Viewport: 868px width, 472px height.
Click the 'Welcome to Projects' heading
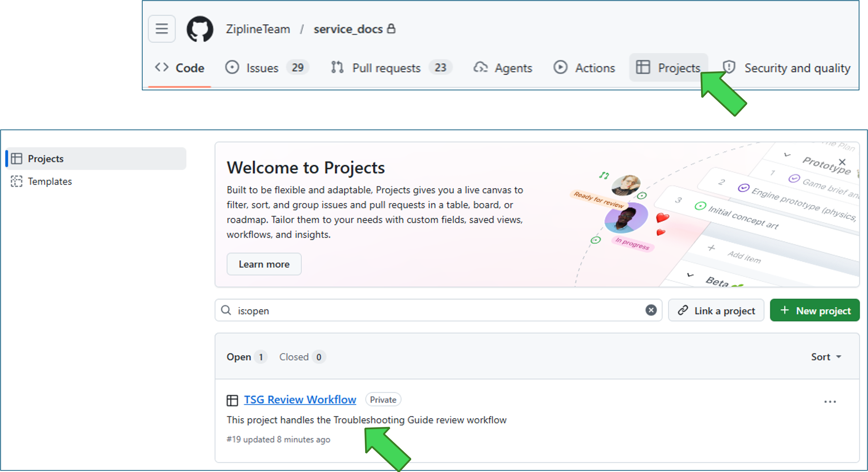click(x=306, y=167)
